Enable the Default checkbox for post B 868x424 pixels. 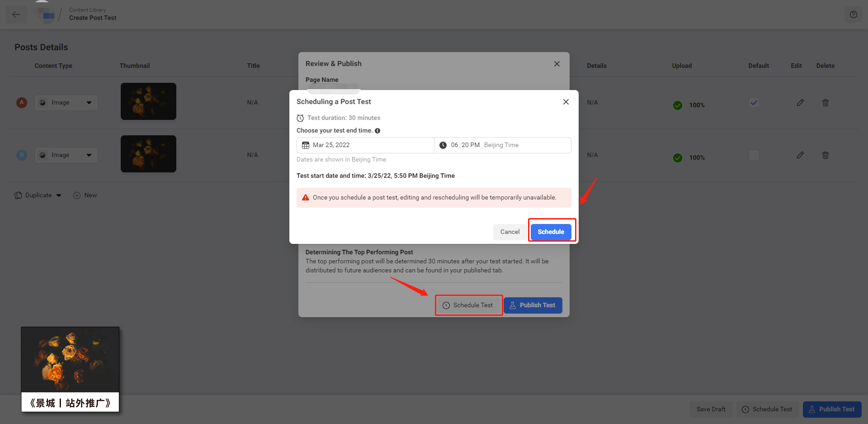tap(754, 155)
